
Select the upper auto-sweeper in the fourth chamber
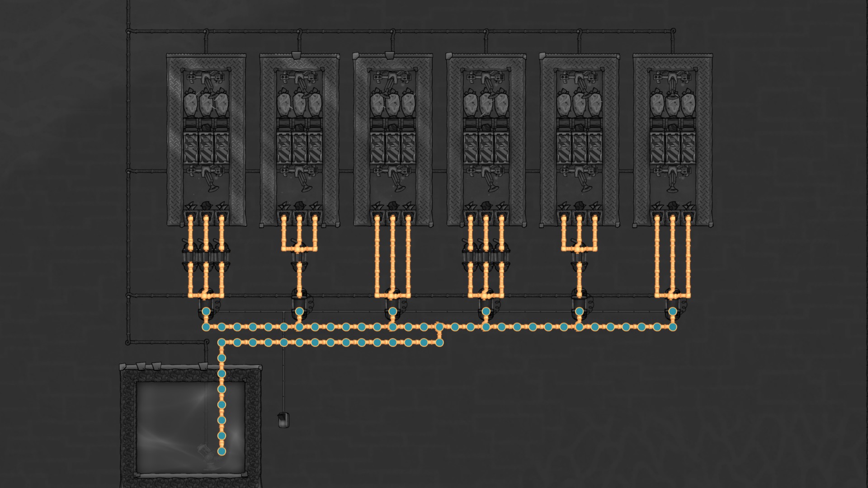click(486, 78)
